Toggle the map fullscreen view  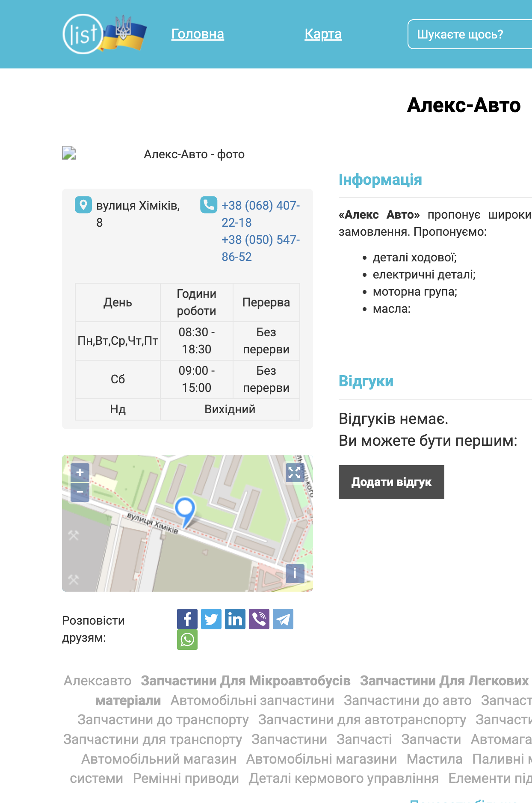click(x=295, y=473)
